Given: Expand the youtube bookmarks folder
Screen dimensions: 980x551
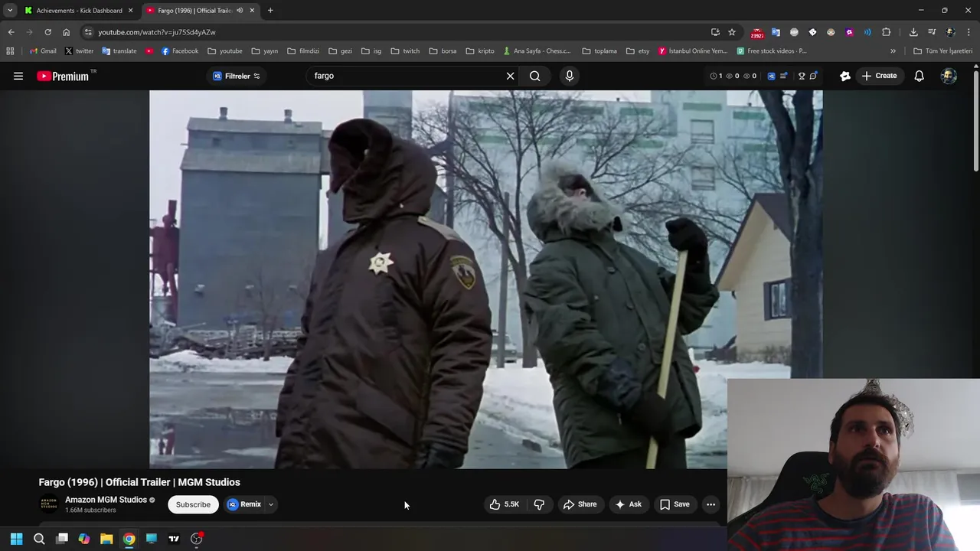Looking at the screenshot, I should coord(225,51).
